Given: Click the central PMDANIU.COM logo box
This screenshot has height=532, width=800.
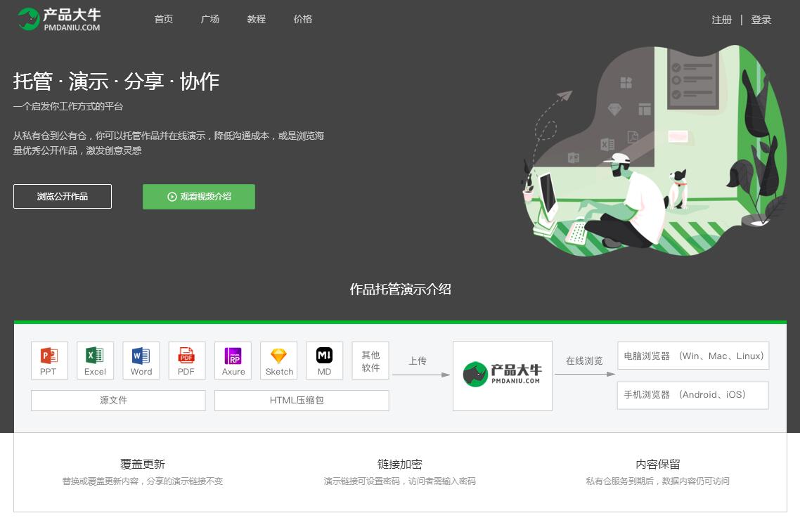Looking at the screenshot, I should tap(503, 376).
